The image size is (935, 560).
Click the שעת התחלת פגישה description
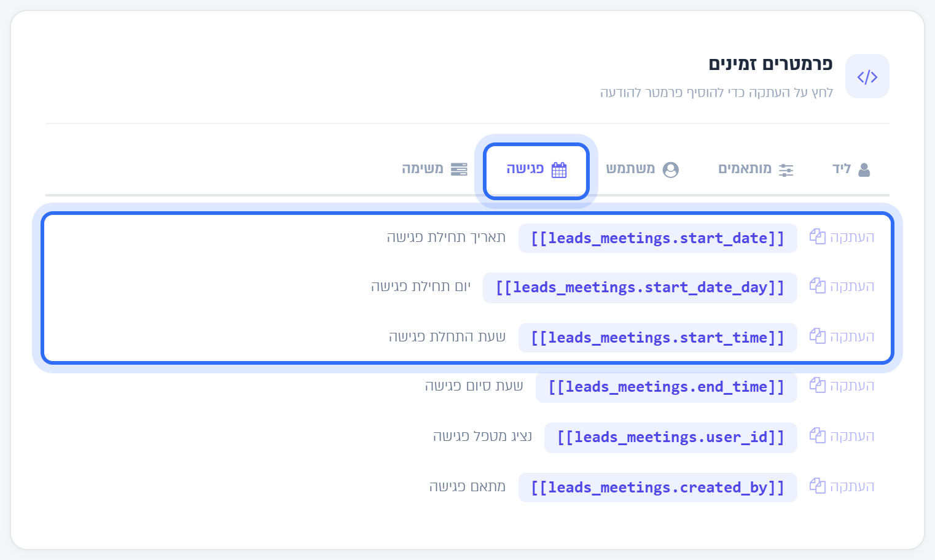[447, 336]
